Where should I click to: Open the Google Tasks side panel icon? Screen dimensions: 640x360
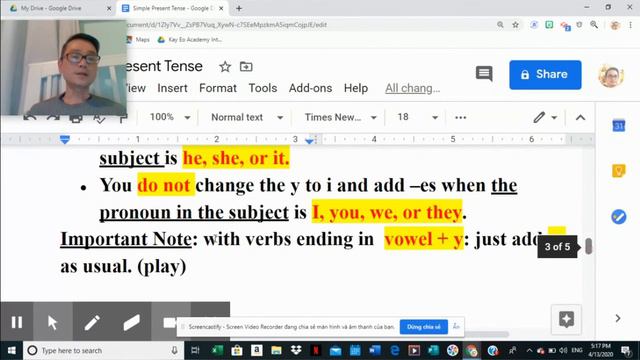[x=619, y=216]
